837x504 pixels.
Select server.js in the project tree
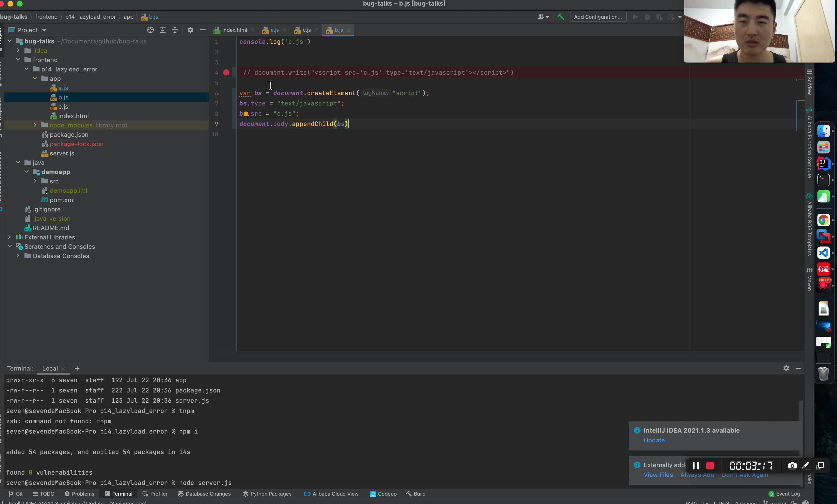[x=62, y=153]
